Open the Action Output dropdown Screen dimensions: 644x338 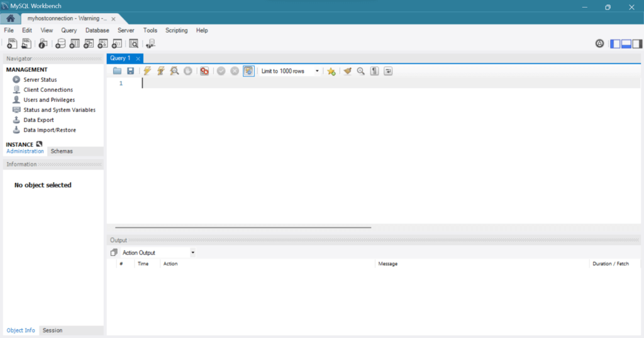click(x=158, y=253)
